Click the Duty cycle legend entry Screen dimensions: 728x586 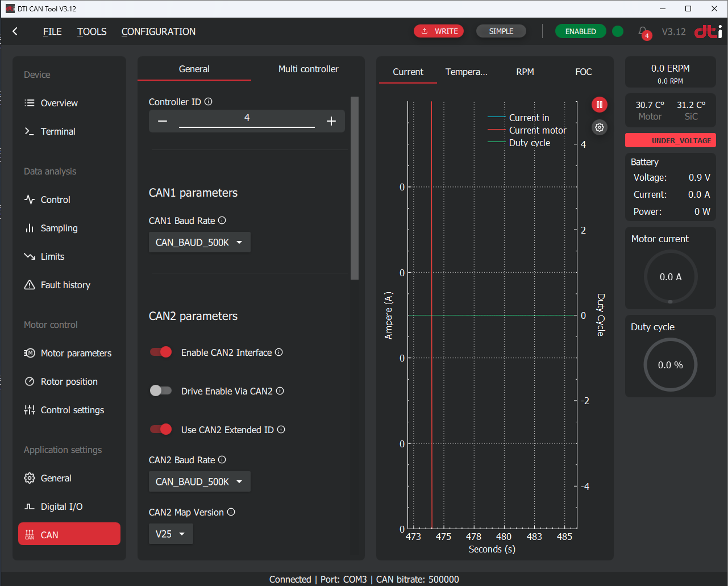(x=519, y=143)
